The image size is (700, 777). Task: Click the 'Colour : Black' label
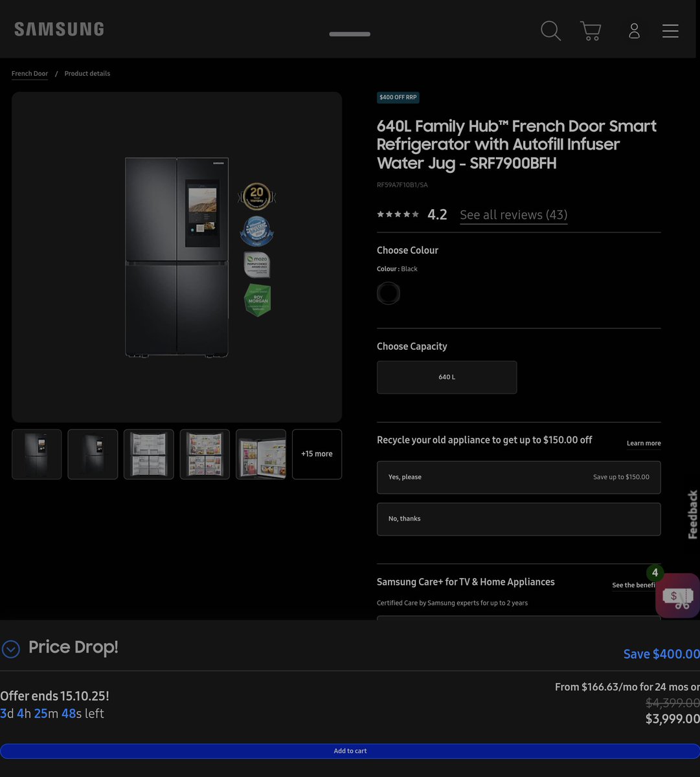pyautogui.click(x=397, y=269)
